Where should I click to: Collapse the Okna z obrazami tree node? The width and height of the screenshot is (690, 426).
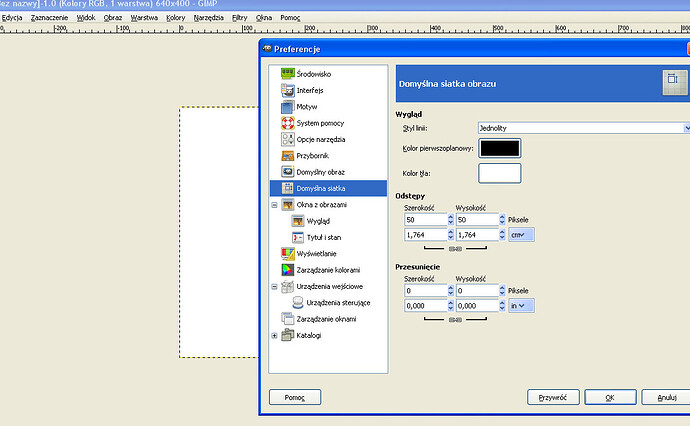(274, 205)
